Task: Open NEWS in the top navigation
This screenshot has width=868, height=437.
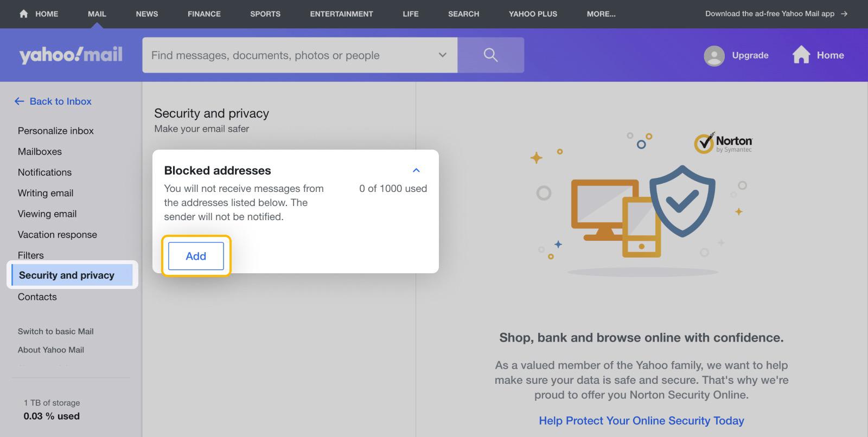Action: 147,14
